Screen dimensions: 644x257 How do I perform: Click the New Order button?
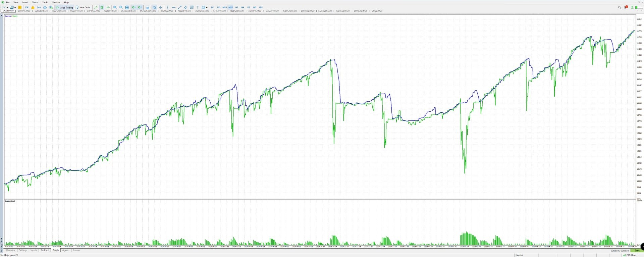click(x=83, y=7)
